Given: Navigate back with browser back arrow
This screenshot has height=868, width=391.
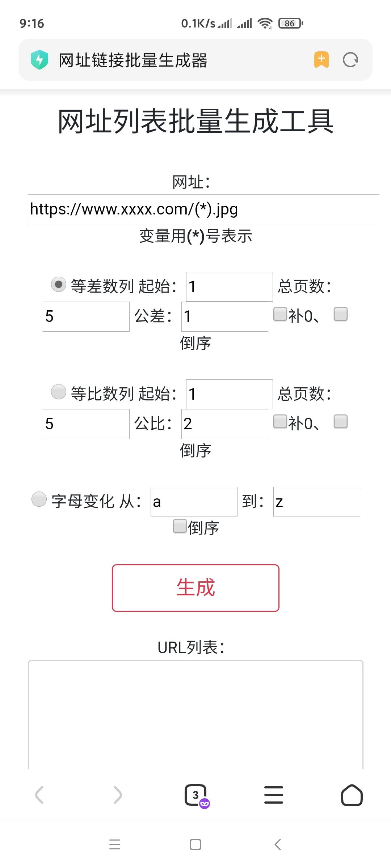Looking at the screenshot, I should tap(39, 795).
